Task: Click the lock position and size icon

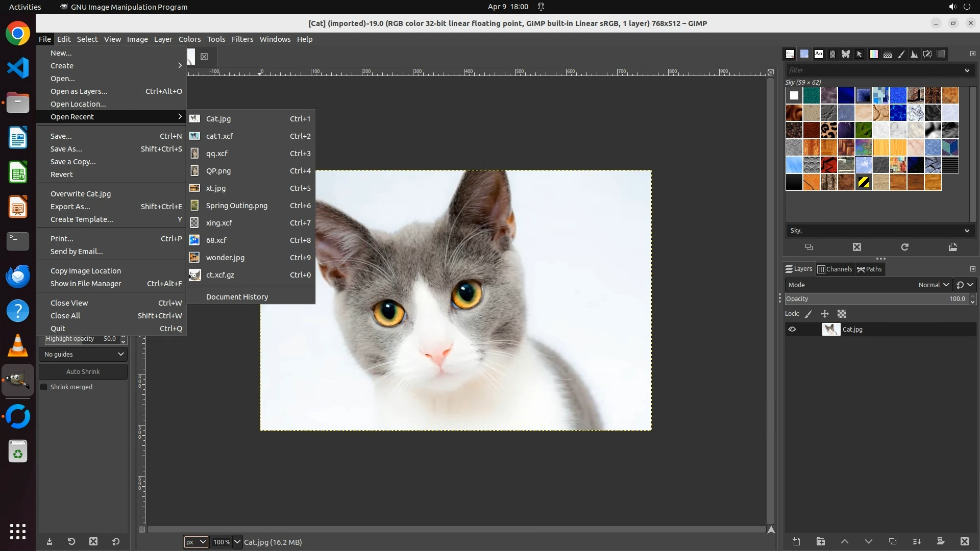Action: (x=825, y=314)
